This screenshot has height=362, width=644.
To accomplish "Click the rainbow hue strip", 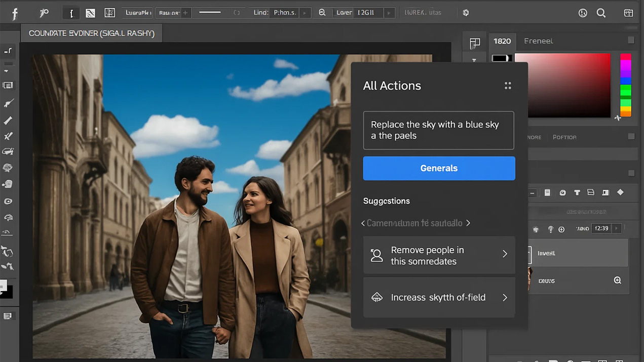I will point(626,85).
